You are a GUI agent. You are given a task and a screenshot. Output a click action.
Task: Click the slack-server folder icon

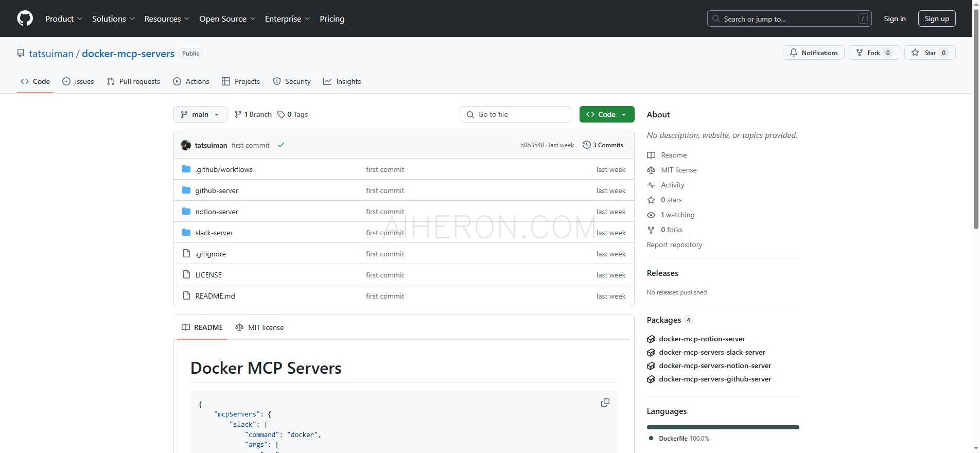(186, 233)
